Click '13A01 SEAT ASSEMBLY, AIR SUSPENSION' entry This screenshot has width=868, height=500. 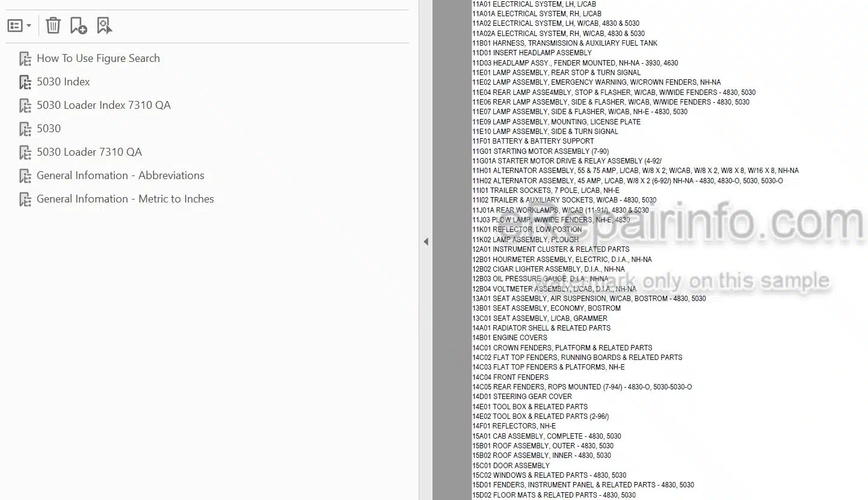point(589,299)
